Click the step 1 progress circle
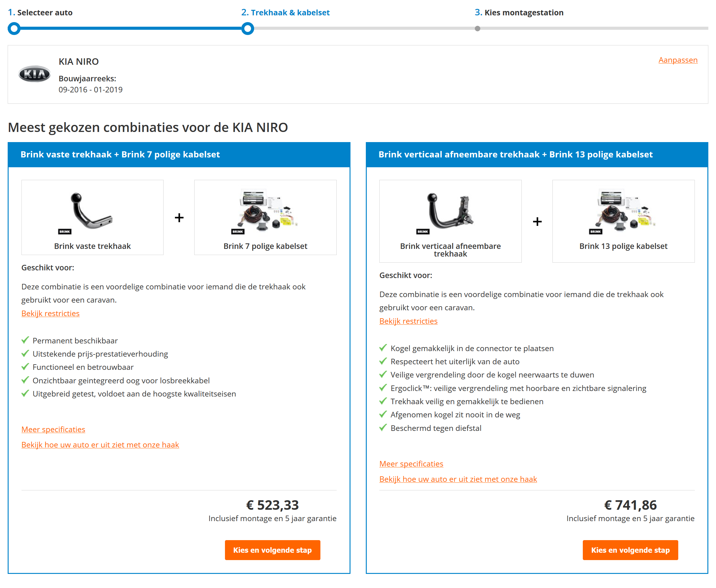The image size is (716, 588). [x=14, y=29]
